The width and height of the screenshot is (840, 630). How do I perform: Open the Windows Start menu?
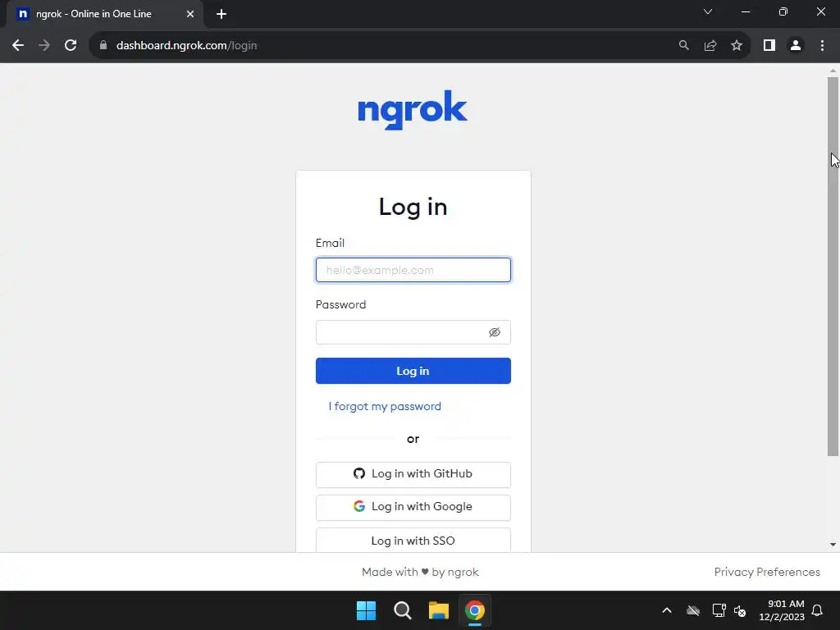367,610
